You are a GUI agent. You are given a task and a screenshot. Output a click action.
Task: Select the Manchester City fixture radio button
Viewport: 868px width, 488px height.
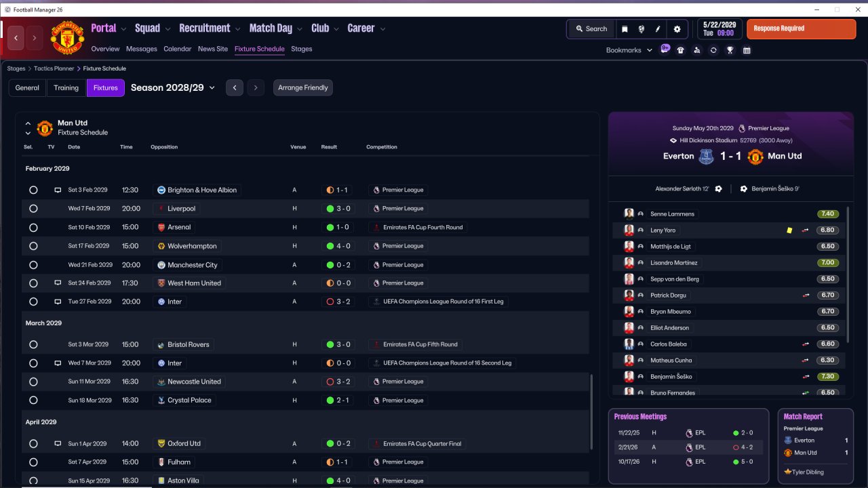pos(33,265)
